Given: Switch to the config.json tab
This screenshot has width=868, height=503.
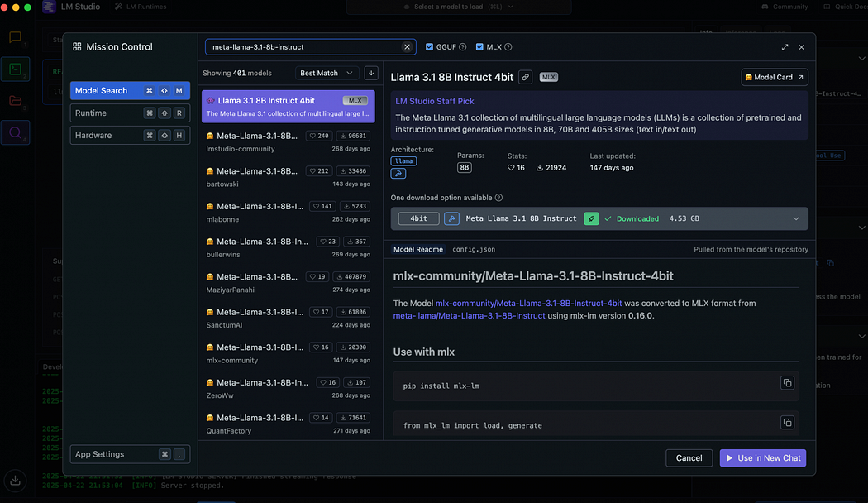Looking at the screenshot, I should pyautogui.click(x=474, y=249).
